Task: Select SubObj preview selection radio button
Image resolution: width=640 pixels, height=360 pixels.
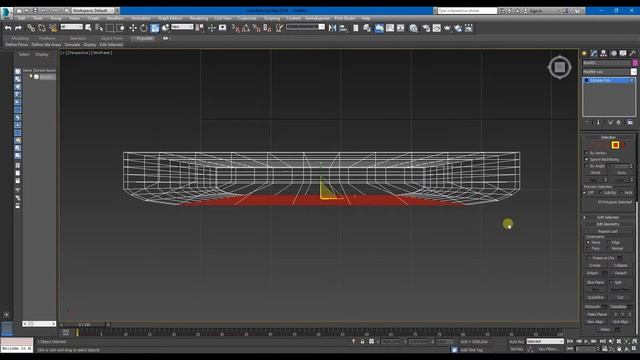Action: [601, 193]
